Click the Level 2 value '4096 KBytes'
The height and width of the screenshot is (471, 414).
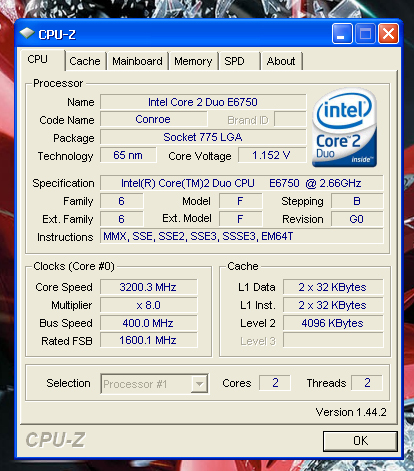tap(333, 323)
